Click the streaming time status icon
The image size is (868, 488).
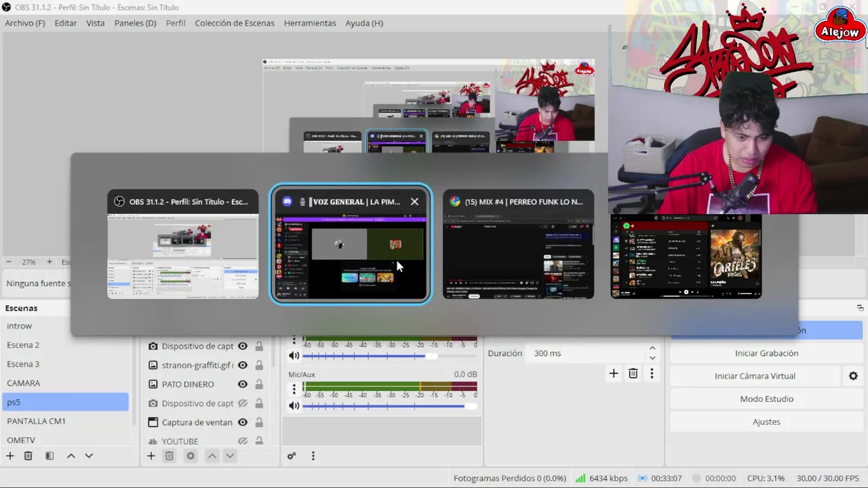642,478
